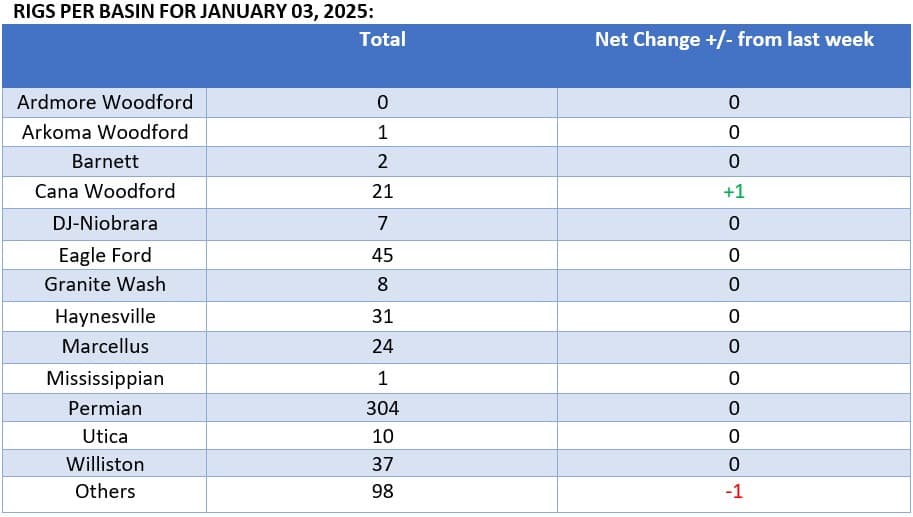Select the Williston total of 37

tap(382, 465)
